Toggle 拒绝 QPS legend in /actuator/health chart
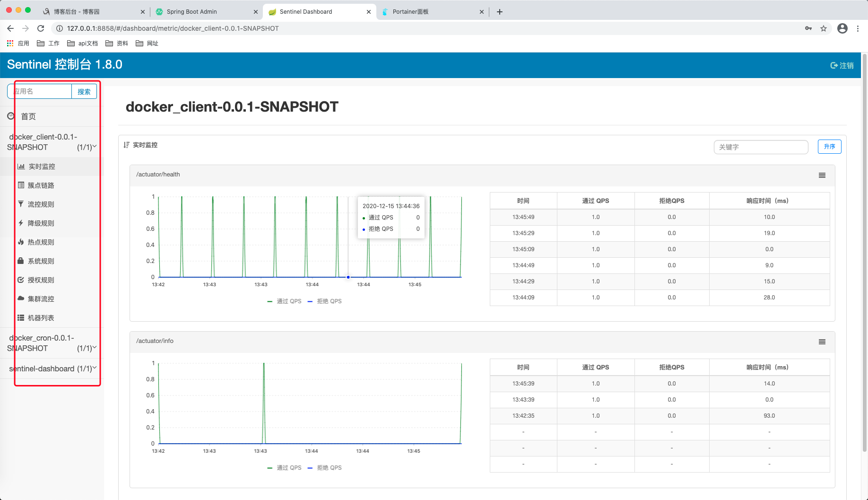 pyautogui.click(x=324, y=301)
